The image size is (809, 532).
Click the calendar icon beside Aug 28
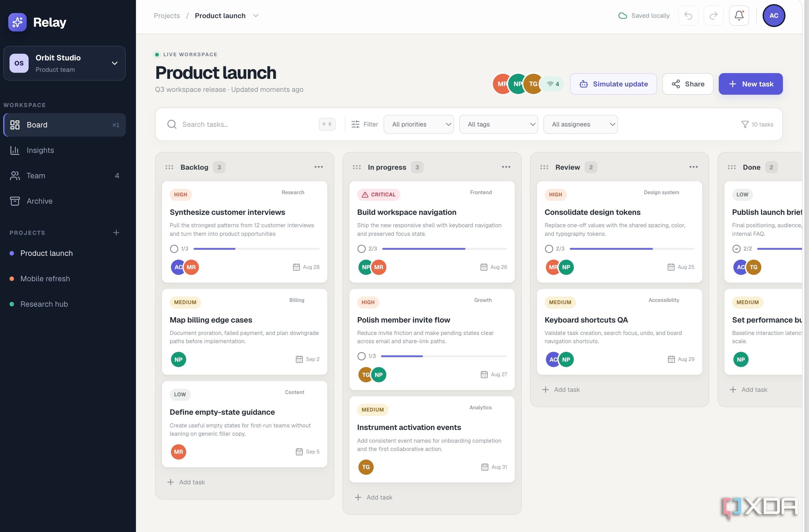click(296, 267)
